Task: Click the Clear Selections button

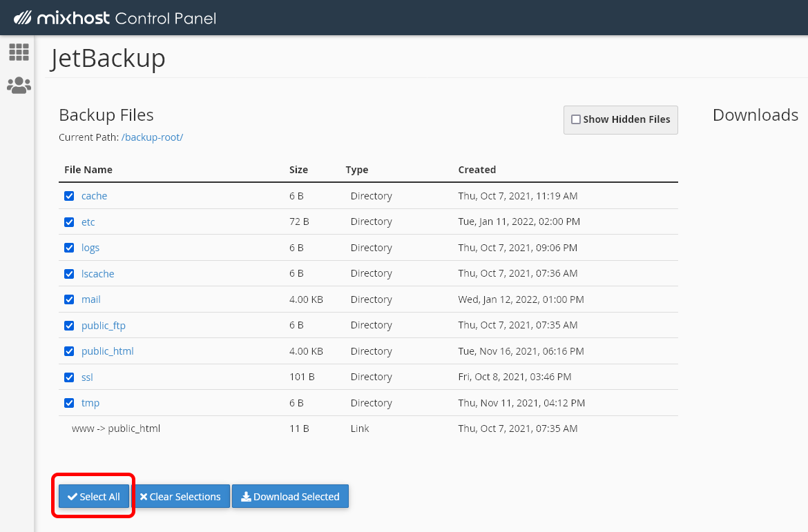Action: pyautogui.click(x=180, y=497)
